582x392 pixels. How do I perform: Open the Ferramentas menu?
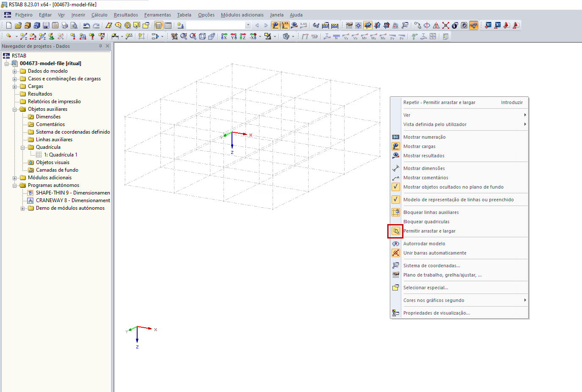coord(157,15)
